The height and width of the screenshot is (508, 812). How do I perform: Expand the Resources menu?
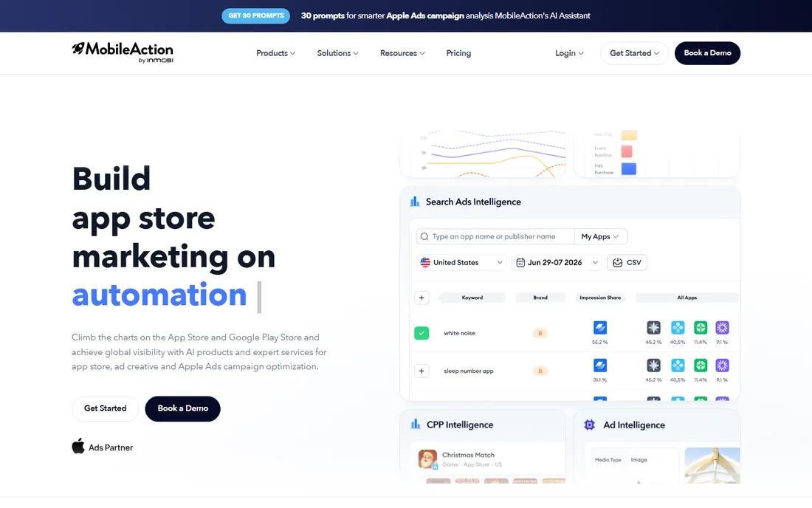[x=402, y=53]
